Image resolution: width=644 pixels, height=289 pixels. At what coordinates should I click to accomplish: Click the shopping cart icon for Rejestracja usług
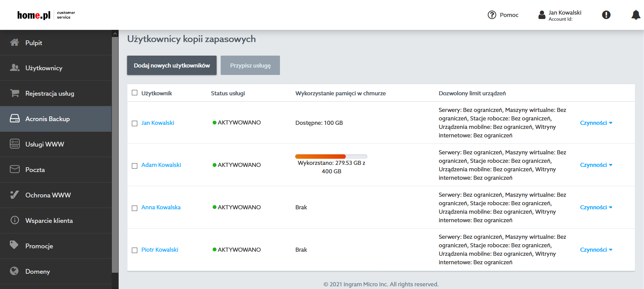click(15, 93)
